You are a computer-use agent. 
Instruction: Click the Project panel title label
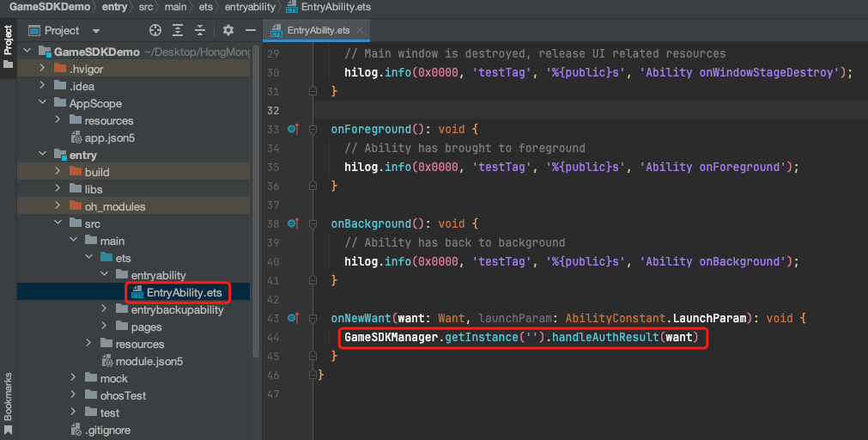(62, 30)
